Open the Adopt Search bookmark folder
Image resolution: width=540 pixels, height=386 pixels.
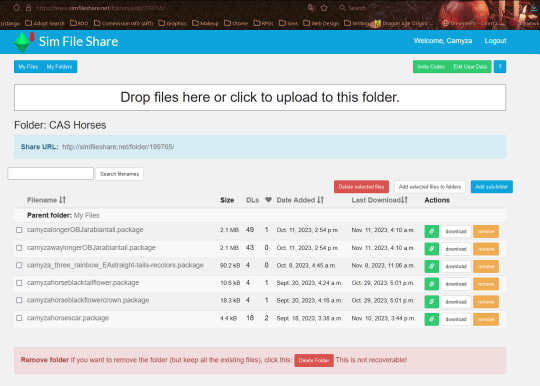45,23
